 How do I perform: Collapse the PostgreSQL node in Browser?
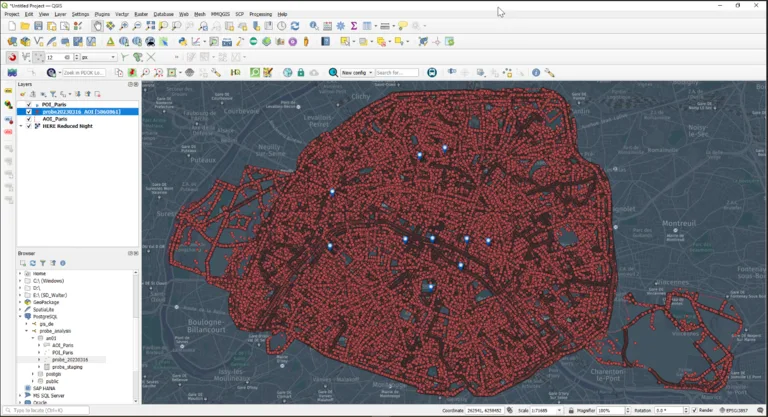coord(21,317)
